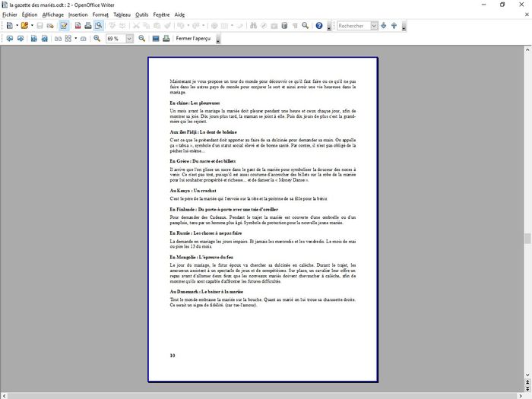This screenshot has width=532, height=399.
Task: Click the New document icon
Action: click(x=9, y=25)
